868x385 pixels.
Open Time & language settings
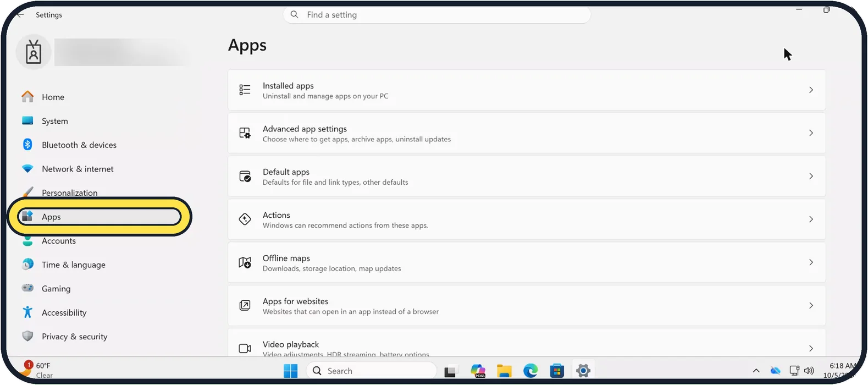click(63, 265)
